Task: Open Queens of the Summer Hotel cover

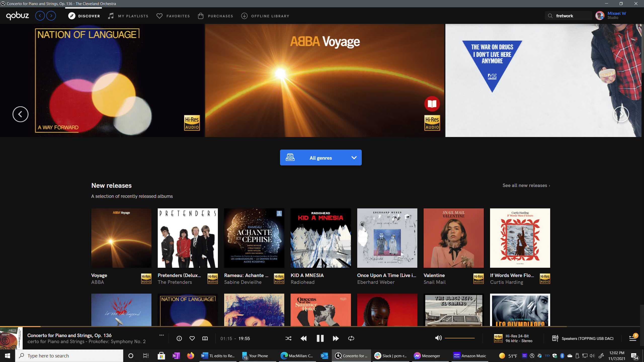Action: (320, 310)
